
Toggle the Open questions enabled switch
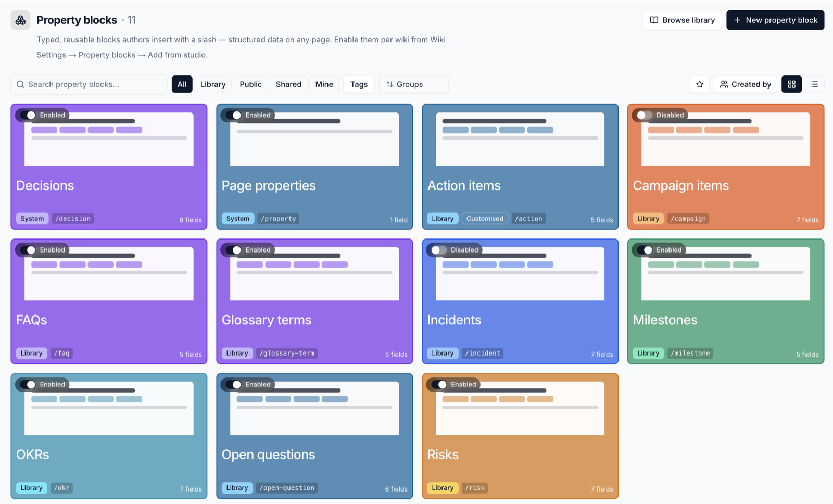coord(233,384)
